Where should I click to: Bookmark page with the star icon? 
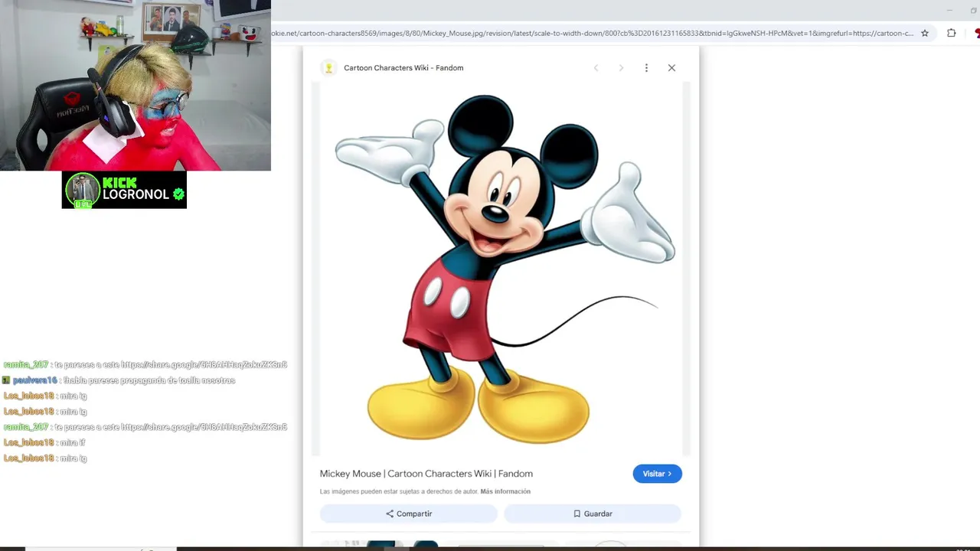coord(925,33)
